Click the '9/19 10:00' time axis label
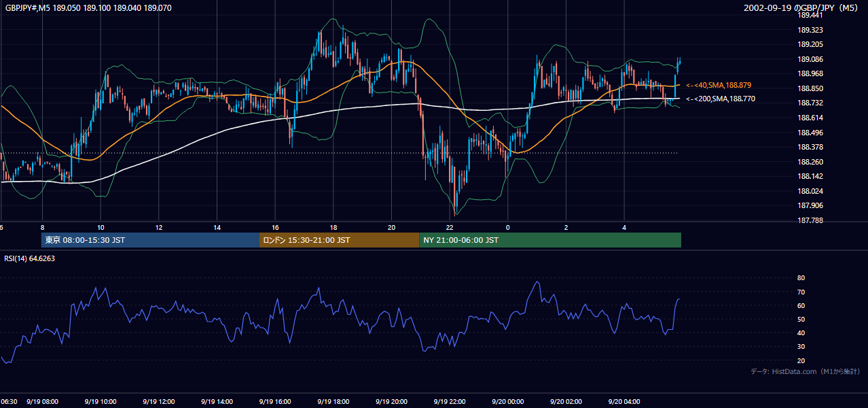868x408 pixels. [x=101, y=402]
